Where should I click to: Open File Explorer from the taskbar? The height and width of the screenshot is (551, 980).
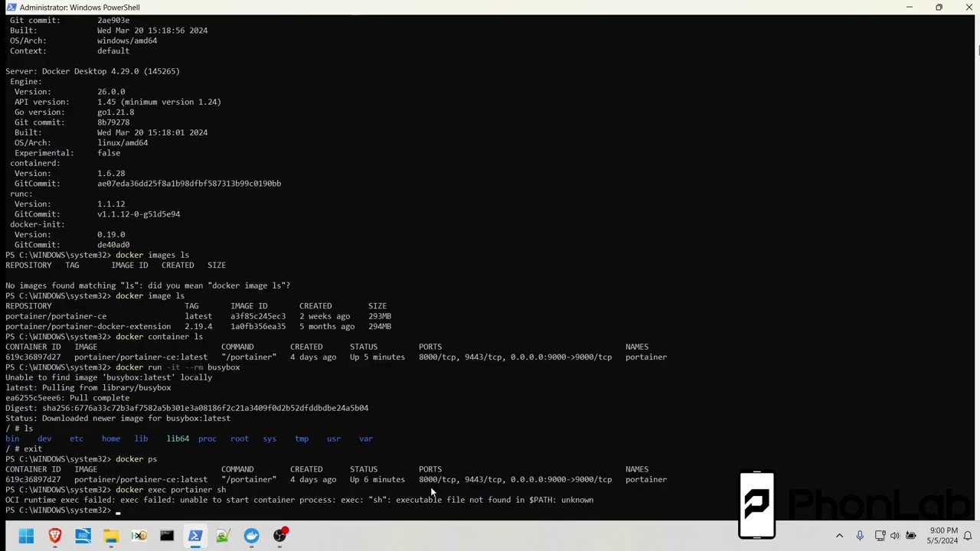pos(111,536)
